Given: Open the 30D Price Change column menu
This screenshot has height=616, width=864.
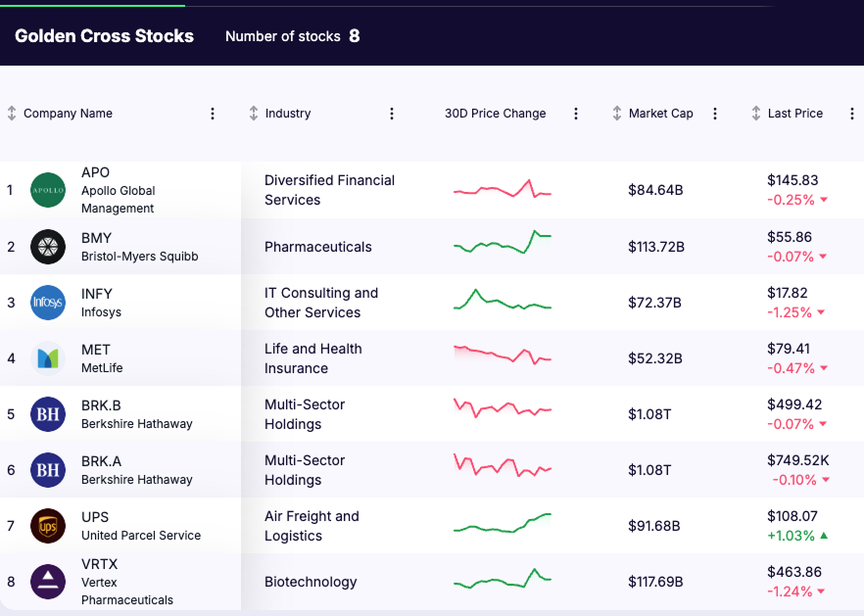Looking at the screenshot, I should (x=577, y=113).
